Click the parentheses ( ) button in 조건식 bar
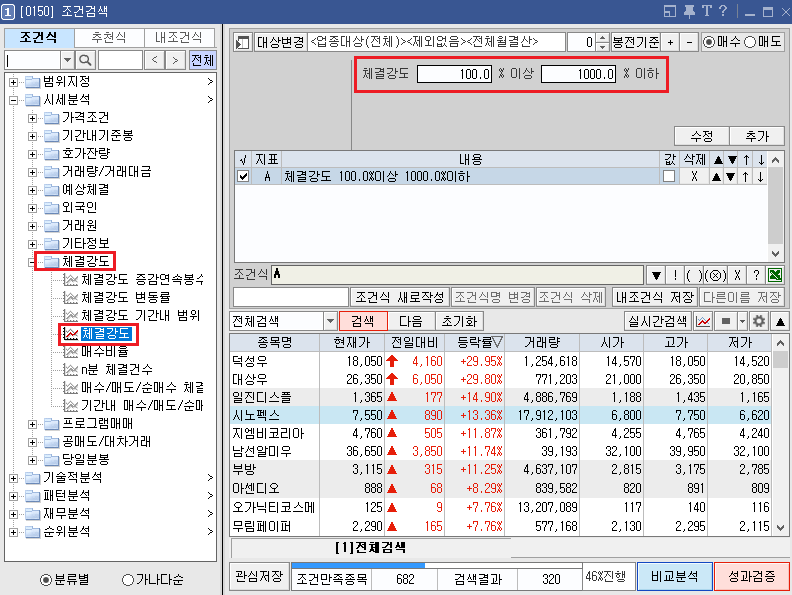Image resolution: width=792 pixels, height=595 pixels. [694, 275]
